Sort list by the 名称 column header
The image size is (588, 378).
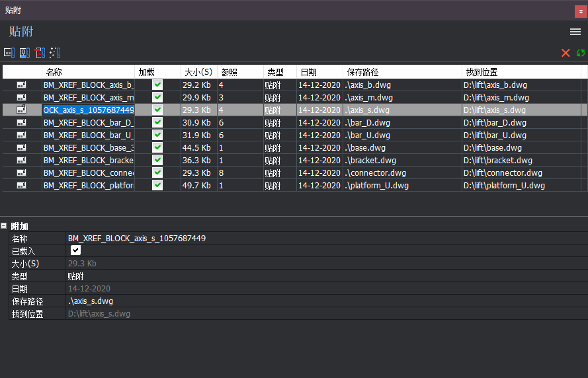(89, 72)
